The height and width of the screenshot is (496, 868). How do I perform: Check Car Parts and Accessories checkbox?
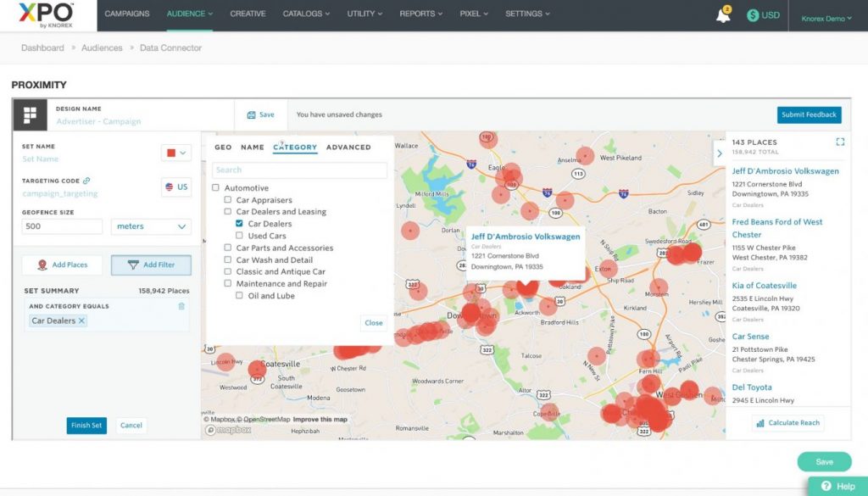coord(227,248)
